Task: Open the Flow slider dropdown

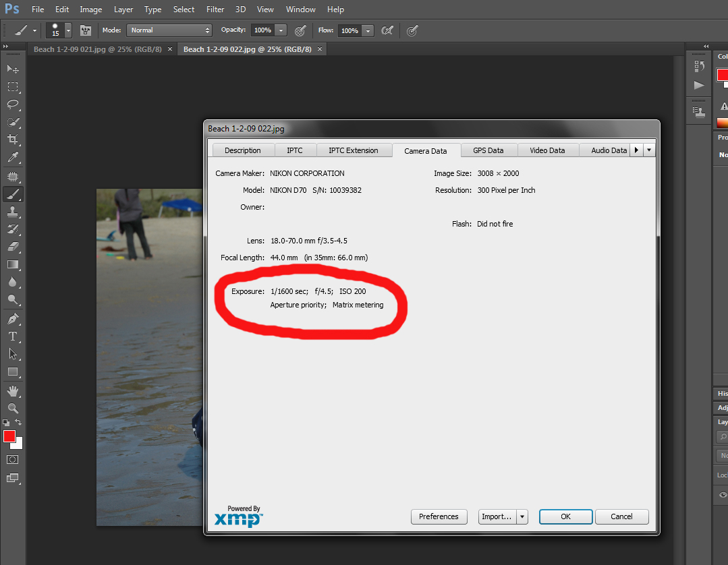Action: tap(368, 30)
